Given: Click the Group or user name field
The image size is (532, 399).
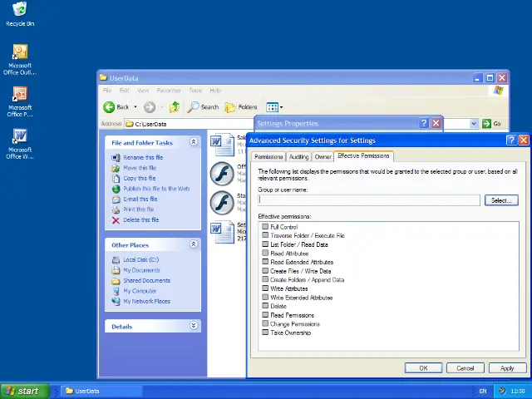Looking at the screenshot, I should click(x=368, y=200).
